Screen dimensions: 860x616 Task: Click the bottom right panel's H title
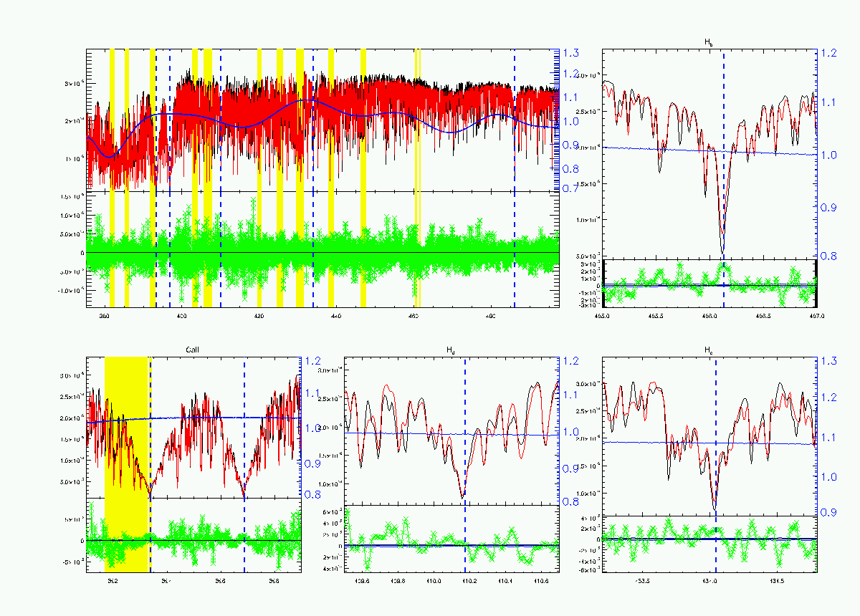coord(709,350)
